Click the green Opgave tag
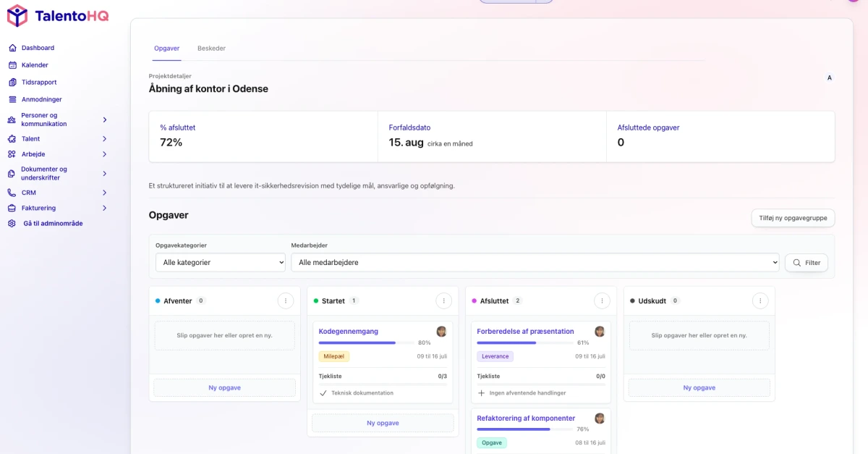 click(x=492, y=443)
